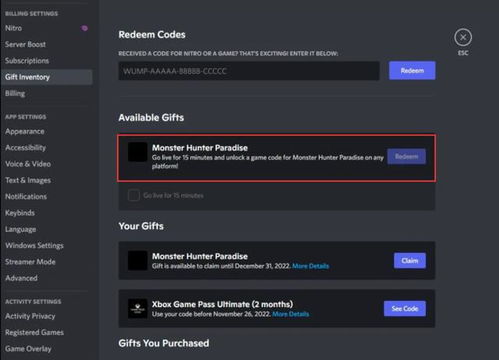The width and height of the screenshot is (499, 360).
Task: Click 'Xbox Game Pass Ultimate (2 months)' title
Action: coord(222,304)
